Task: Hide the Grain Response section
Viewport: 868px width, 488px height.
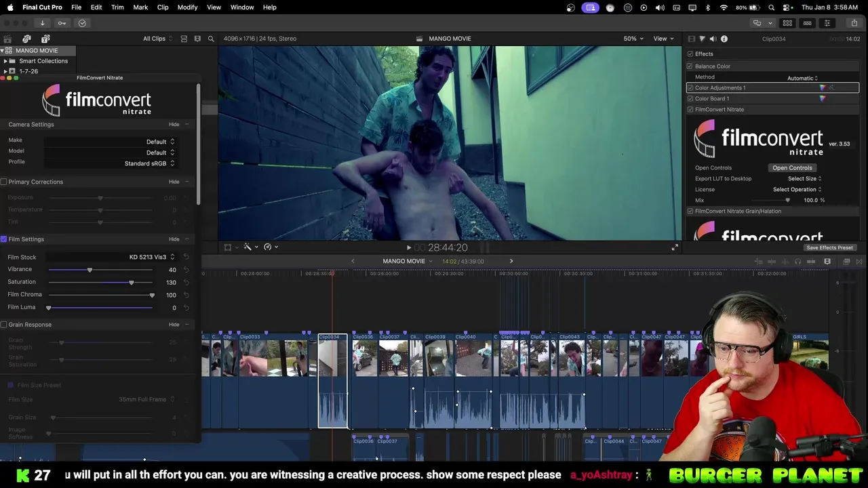Action: point(174,325)
